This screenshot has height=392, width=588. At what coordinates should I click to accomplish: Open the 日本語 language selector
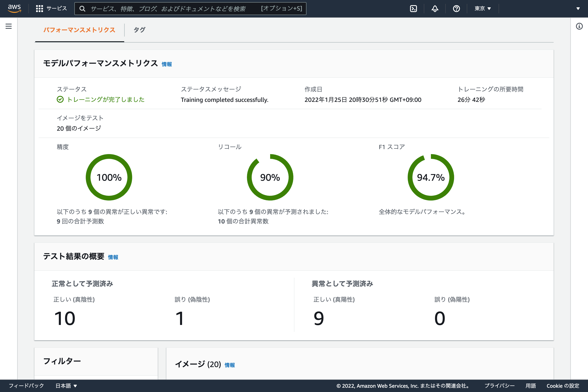[x=66, y=386]
